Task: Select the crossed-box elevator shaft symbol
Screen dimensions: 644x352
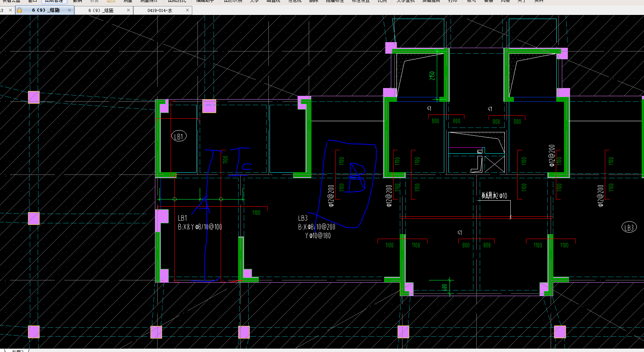Action: [x=495, y=164]
